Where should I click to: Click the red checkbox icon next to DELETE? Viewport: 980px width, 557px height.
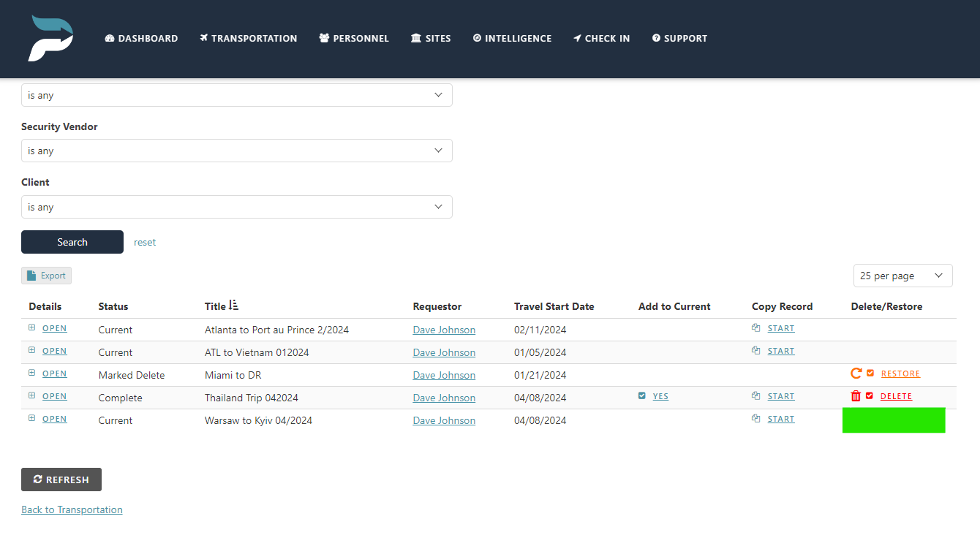869,395
